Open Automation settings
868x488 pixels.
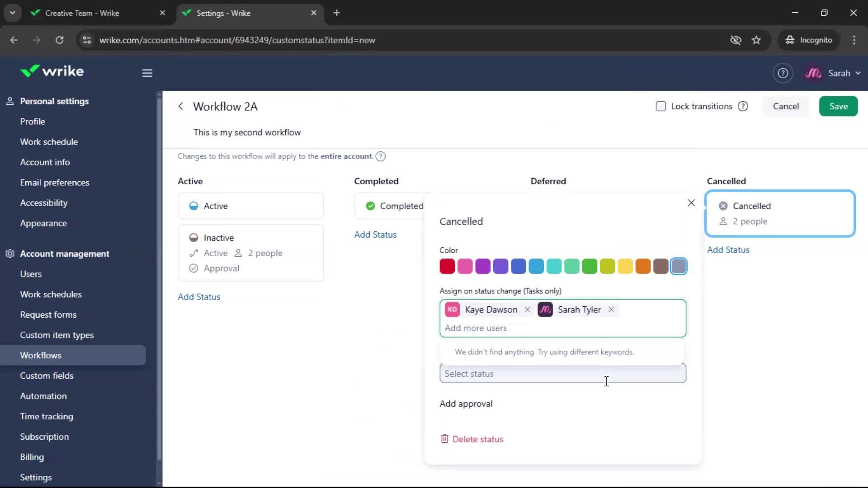coord(43,396)
